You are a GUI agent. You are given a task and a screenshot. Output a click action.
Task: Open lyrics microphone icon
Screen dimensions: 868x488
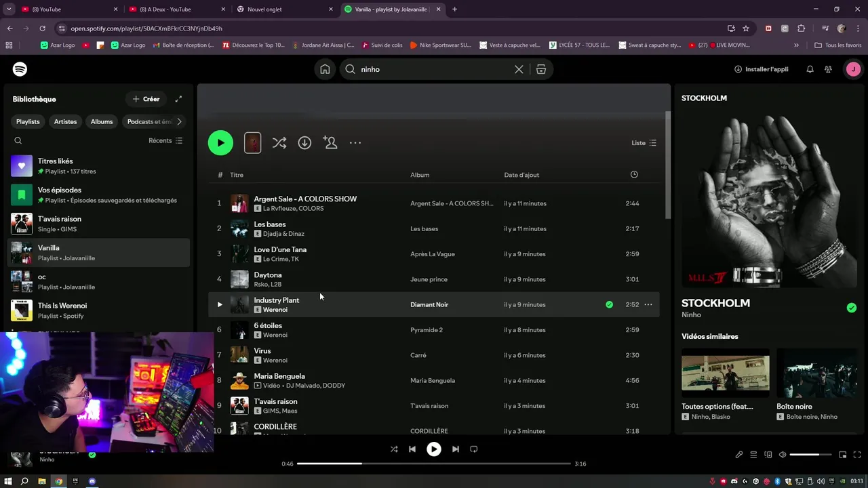click(x=739, y=455)
